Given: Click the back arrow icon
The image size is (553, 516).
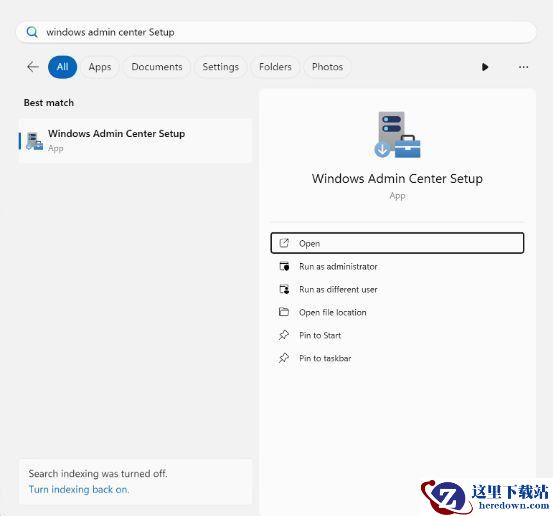Looking at the screenshot, I should [x=33, y=67].
